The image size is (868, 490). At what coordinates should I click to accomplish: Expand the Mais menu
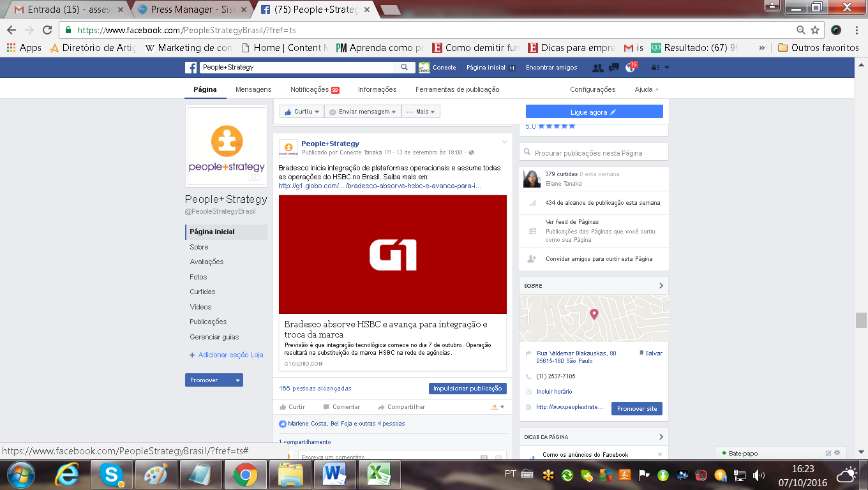tap(421, 112)
